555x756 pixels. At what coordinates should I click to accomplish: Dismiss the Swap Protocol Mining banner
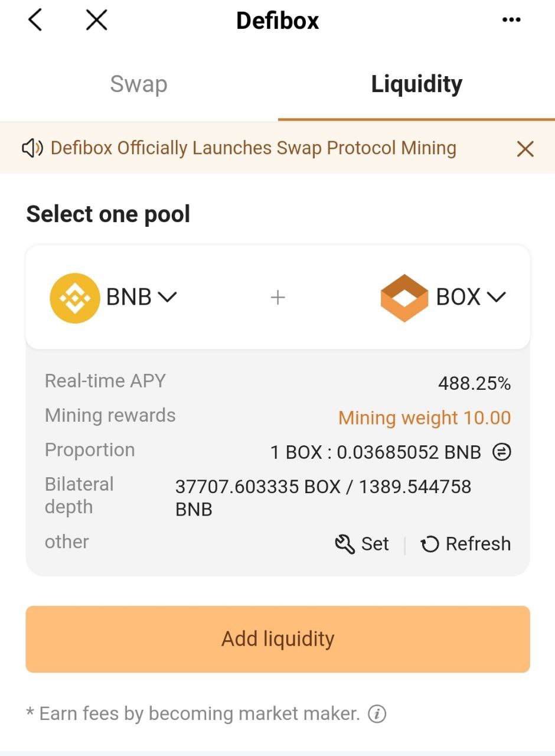(x=525, y=149)
